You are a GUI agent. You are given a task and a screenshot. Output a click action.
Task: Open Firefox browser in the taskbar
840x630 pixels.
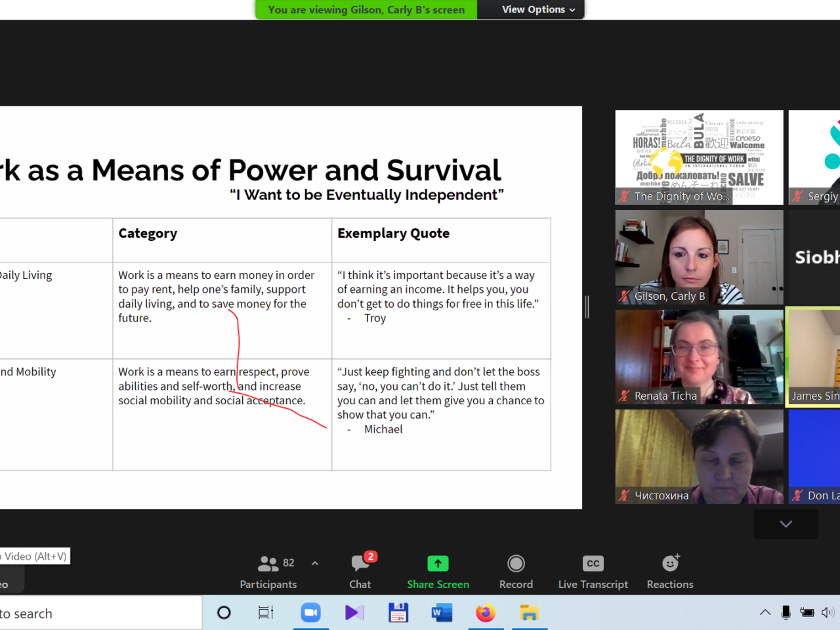(486, 613)
